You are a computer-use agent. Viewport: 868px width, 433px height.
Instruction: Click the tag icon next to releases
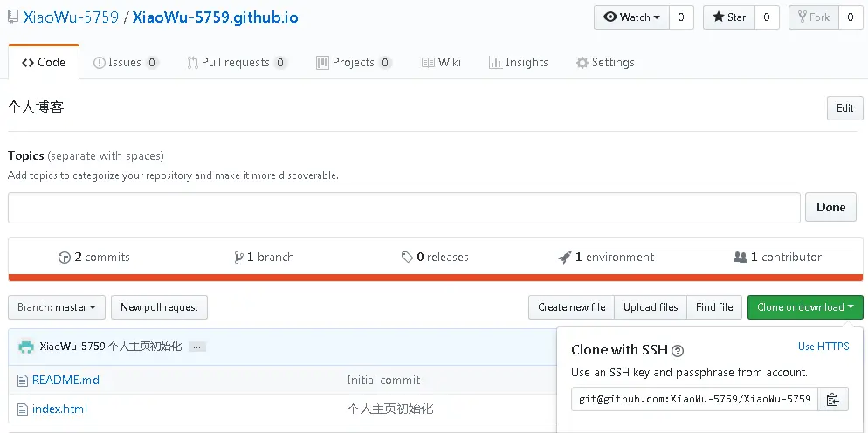[x=408, y=258]
